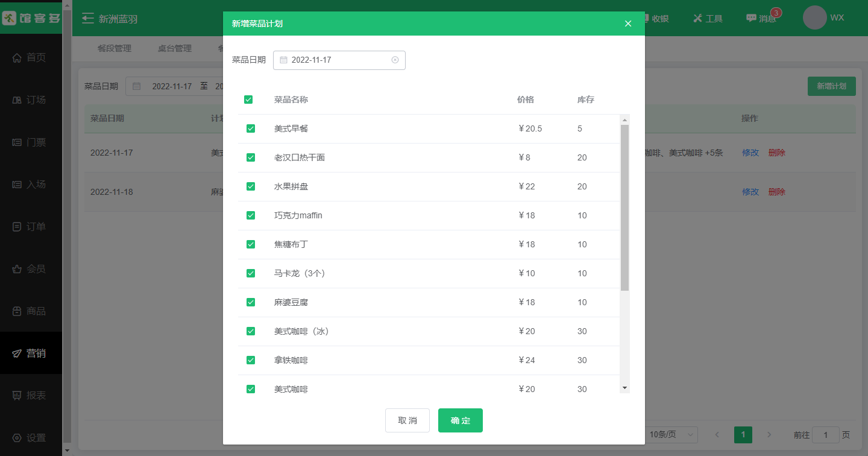Clear the date with the circle-x icon

tap(395, 60)
